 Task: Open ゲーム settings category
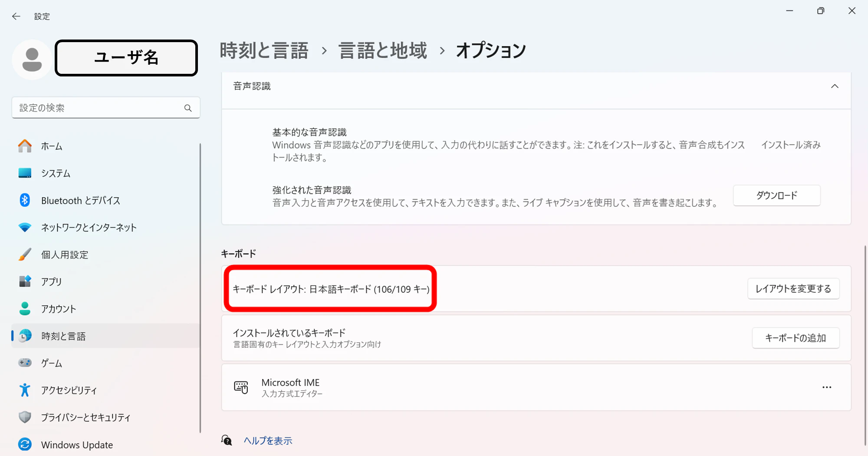tap(105, 363)
